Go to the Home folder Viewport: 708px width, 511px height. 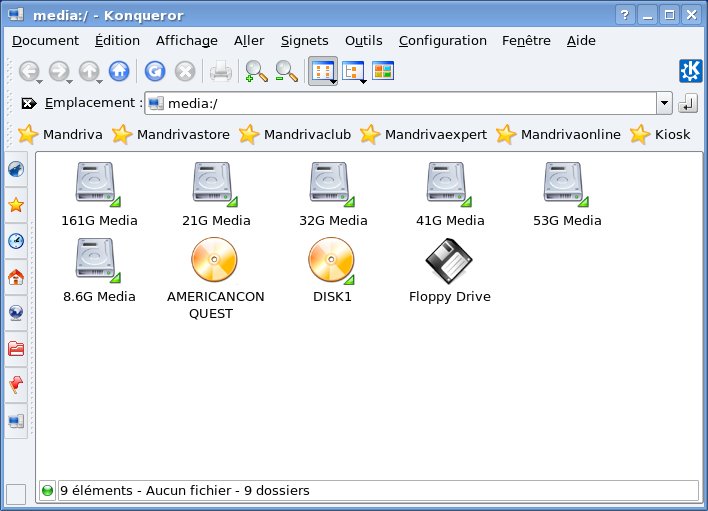point(119,71)
